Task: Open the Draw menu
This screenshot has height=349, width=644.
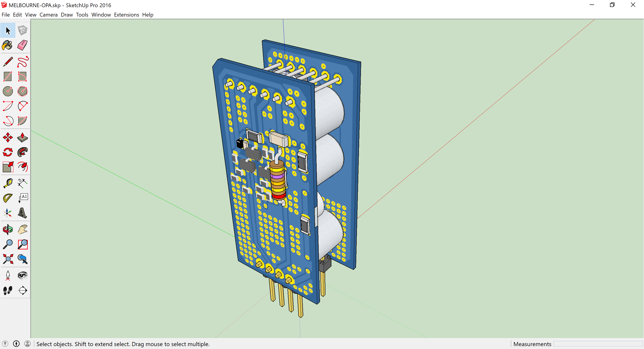Action: click(x=67, y=15)
